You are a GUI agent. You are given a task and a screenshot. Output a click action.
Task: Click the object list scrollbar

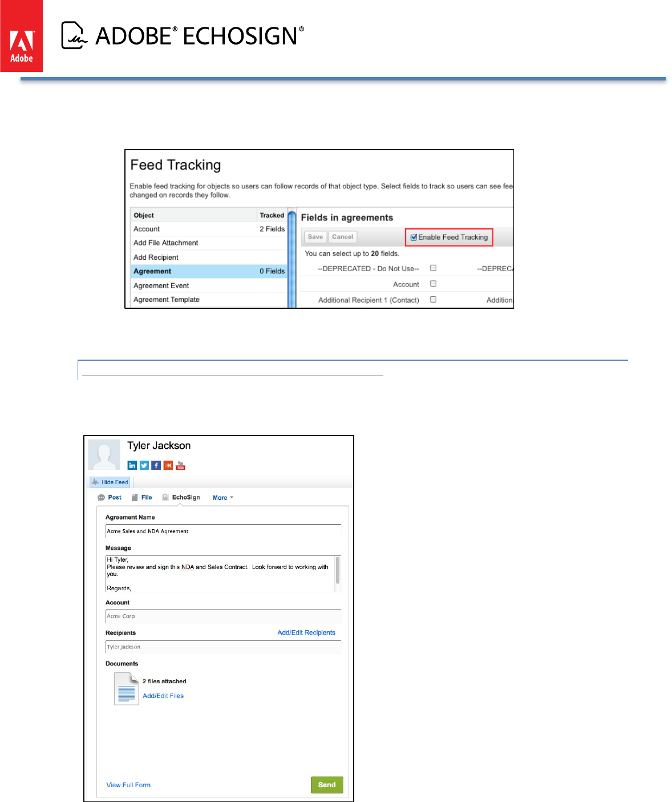click(x=292, y=259)
